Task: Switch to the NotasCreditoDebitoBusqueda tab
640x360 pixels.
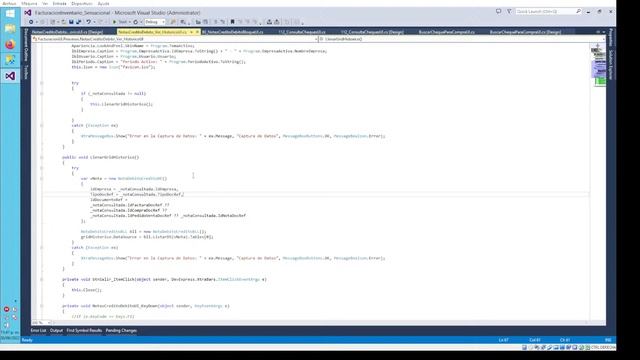Action: [233, 32]
